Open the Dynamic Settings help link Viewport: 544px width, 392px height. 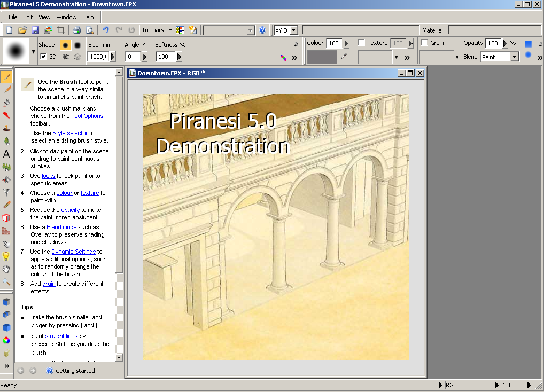point(74,252)
